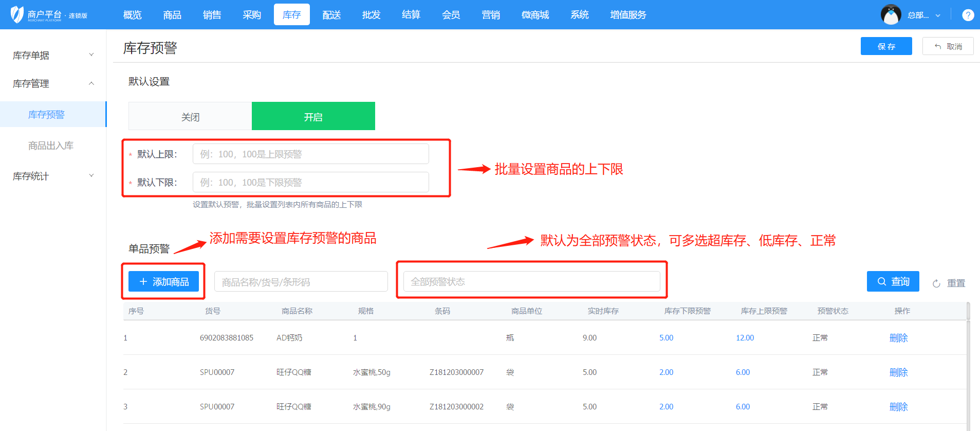Open the 采购 top menu tab
The width and height of the screenshot is (980, 431).
coord(252,15)
